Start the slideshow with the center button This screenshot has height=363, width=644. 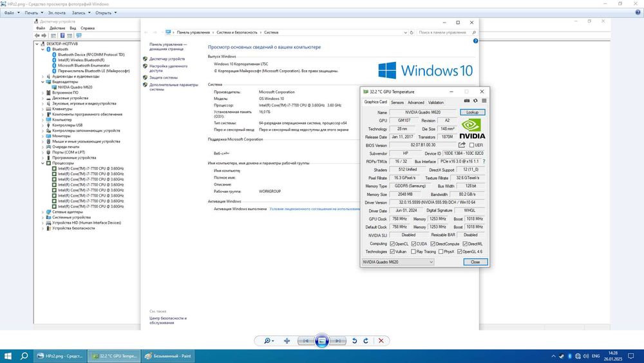pos(322,341)
